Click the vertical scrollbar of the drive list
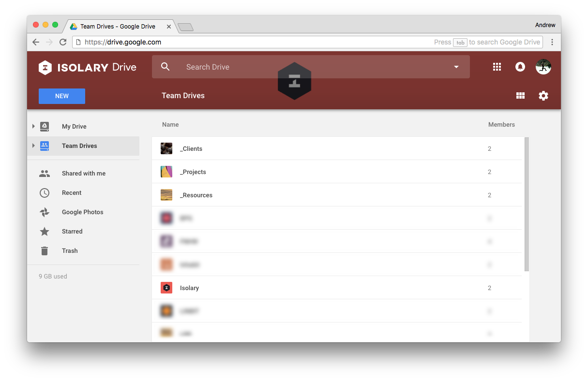This screenshot has height=381, width=588. pyautogui.click(x=527, y=204)
